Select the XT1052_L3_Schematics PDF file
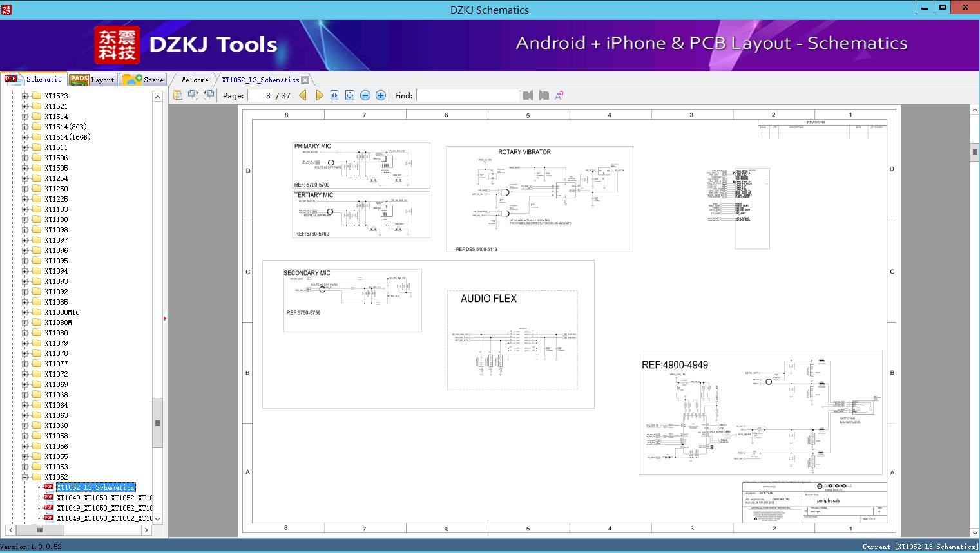 click(x=95, y=487)
